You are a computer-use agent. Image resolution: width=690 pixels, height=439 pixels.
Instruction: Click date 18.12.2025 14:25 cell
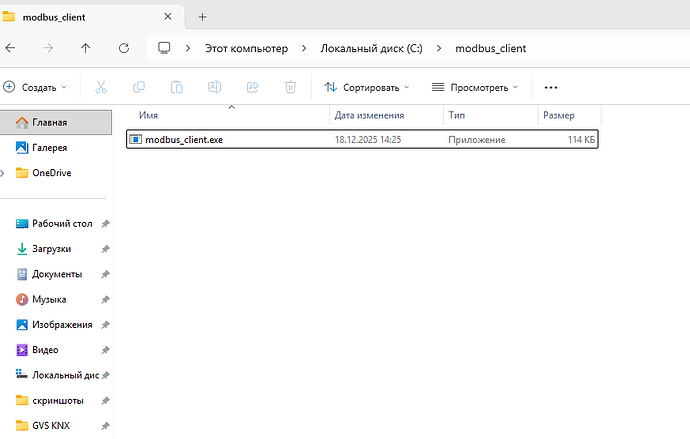point(368,140)
